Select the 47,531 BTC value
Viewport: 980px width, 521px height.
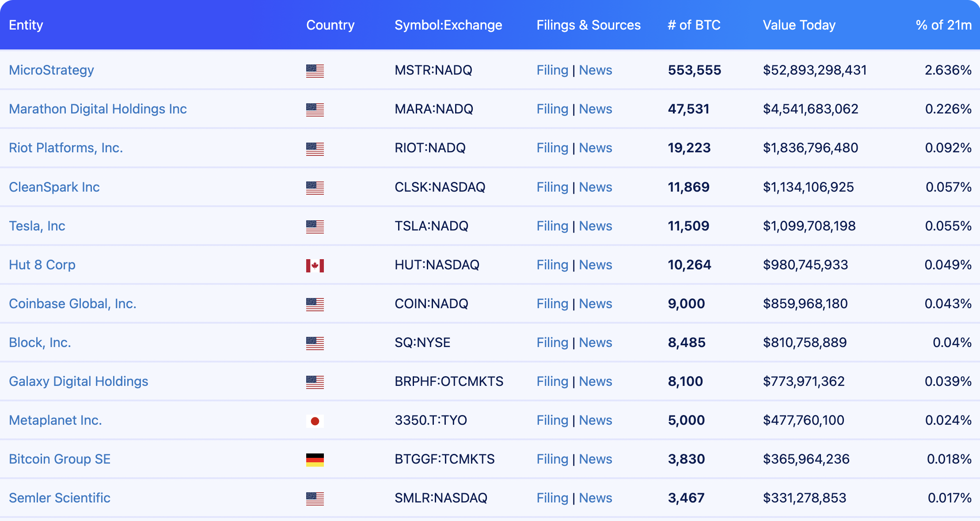click(x=688, y=109)
